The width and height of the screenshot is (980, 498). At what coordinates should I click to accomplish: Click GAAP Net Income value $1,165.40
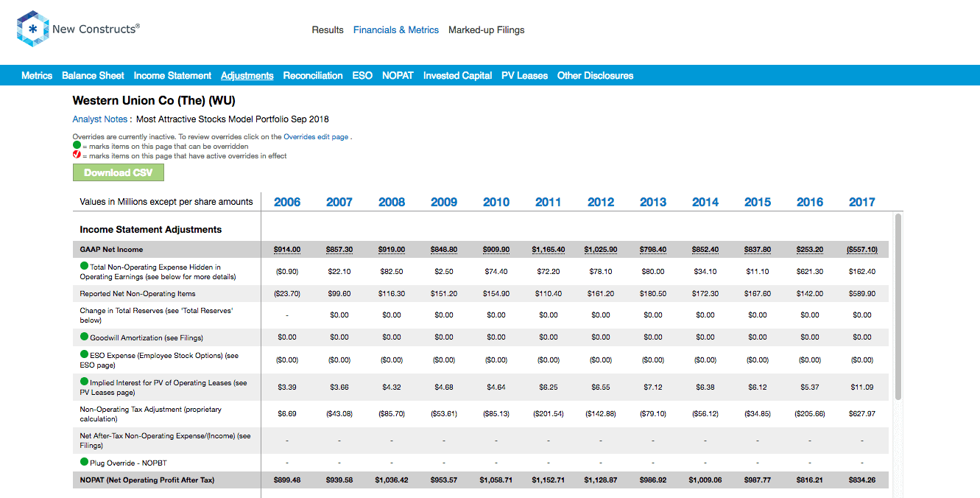coord(549,250)
